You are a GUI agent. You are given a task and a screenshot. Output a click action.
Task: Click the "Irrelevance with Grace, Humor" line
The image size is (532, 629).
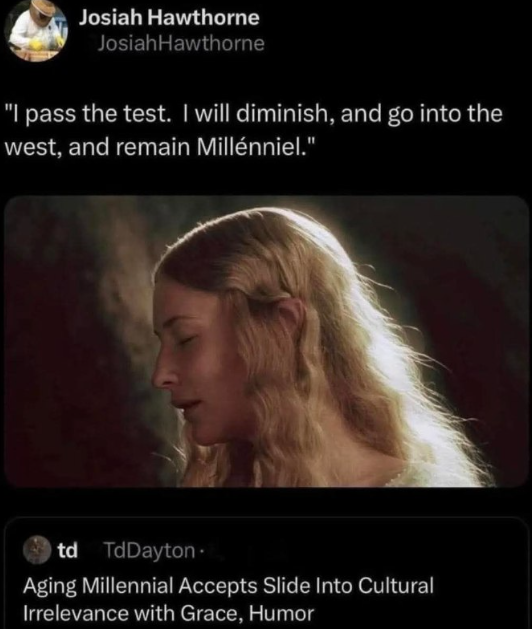point(169,613)
